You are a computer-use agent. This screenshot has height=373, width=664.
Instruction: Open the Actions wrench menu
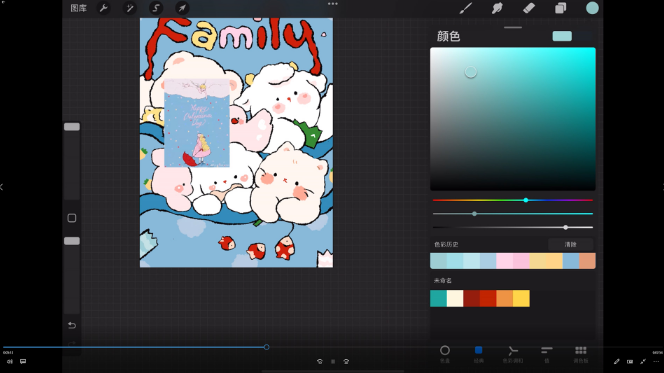[x=103, y=8]
